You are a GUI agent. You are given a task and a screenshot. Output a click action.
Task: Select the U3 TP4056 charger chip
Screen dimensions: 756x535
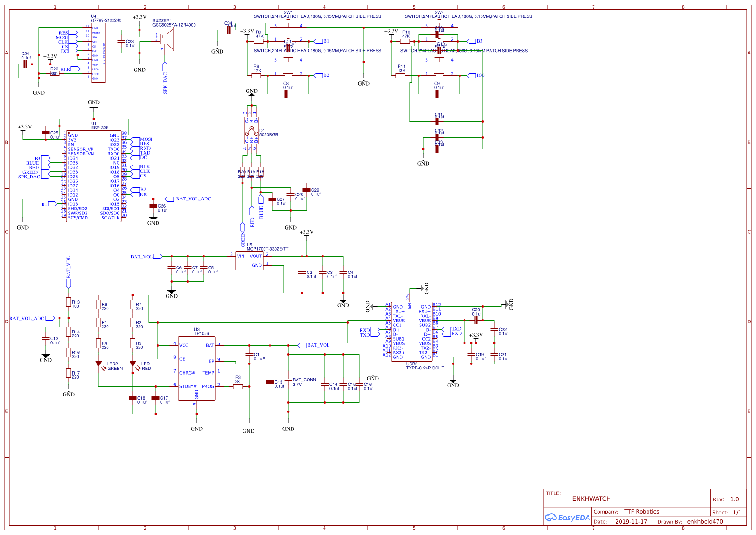(x=197, y=368)
